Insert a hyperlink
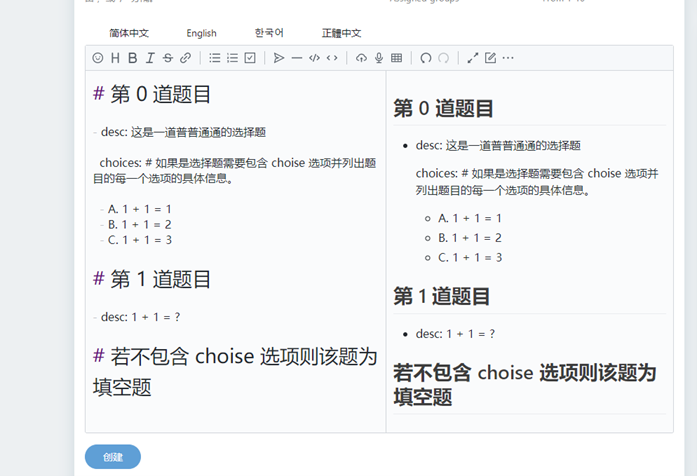 [185, 58]
